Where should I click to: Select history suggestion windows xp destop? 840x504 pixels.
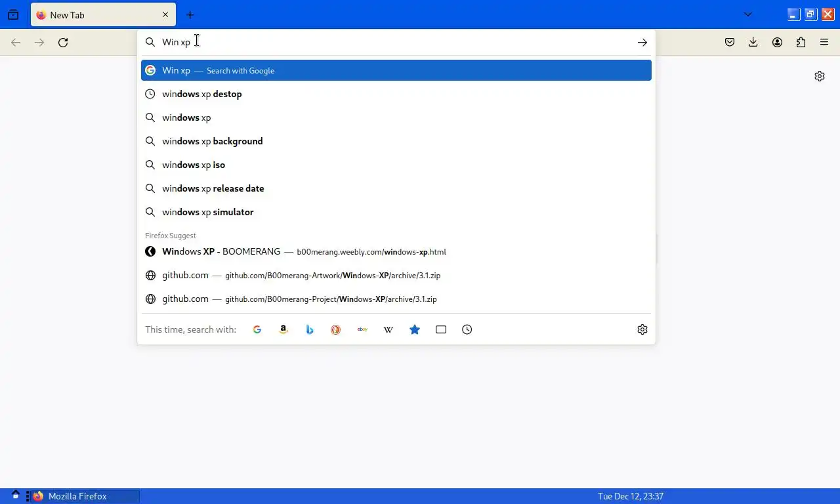(396, 94)
